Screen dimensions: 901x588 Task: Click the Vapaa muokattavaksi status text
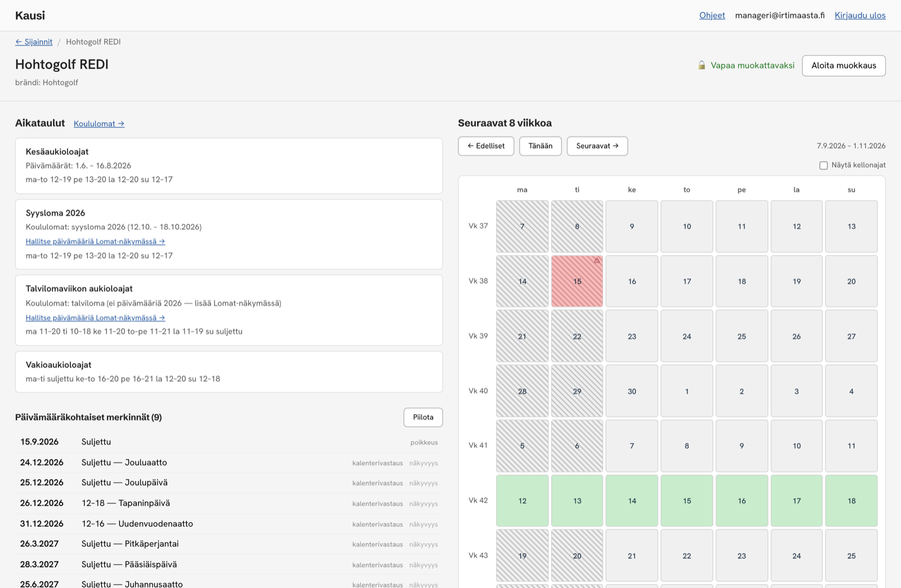pyautogui.click(x=752, y=65)
